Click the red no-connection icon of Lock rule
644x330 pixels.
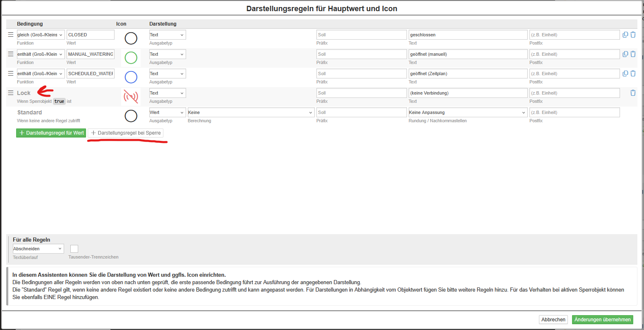[131, 97]
